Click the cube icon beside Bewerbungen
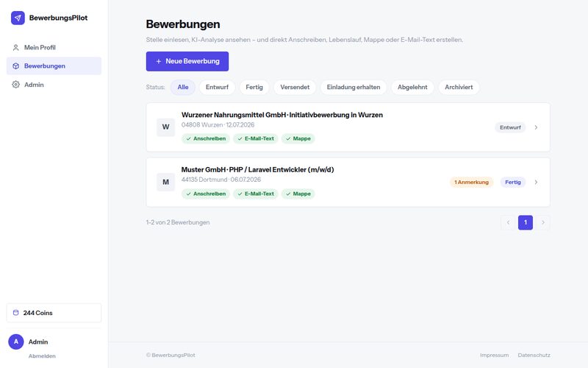This screenshot has height=368, width=588. pos(15,66)
